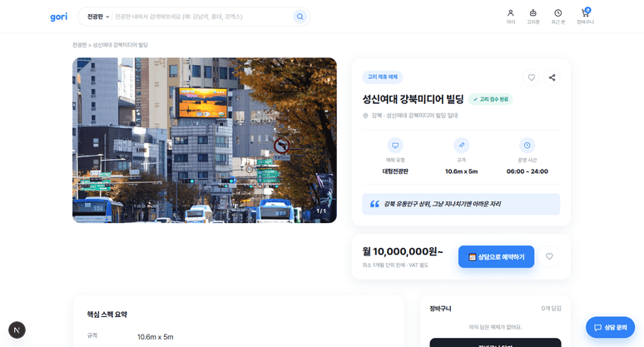Click 성신여대 강북미디어 빌딩 breadcrumb text
The width and height of the screenshot is (644, 347).
(120, 45)
